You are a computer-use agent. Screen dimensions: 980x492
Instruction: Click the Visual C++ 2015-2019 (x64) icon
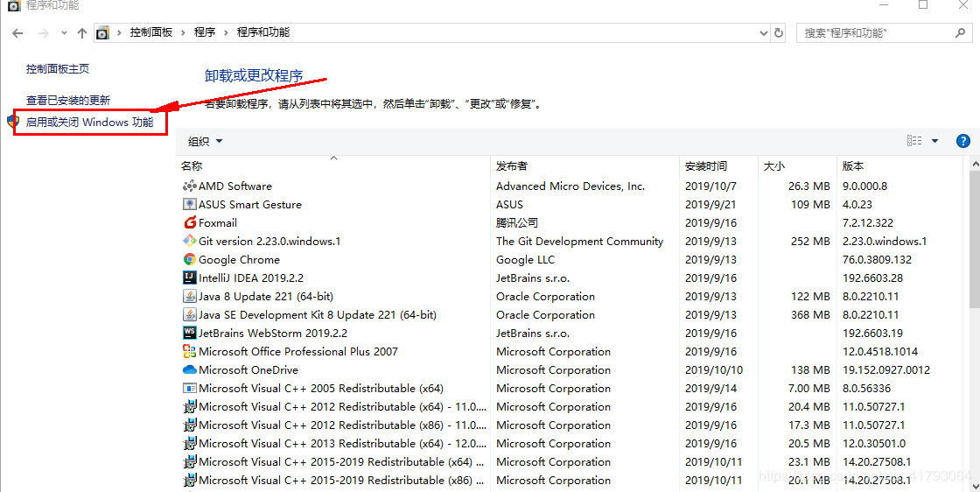[x=189, y=461]
